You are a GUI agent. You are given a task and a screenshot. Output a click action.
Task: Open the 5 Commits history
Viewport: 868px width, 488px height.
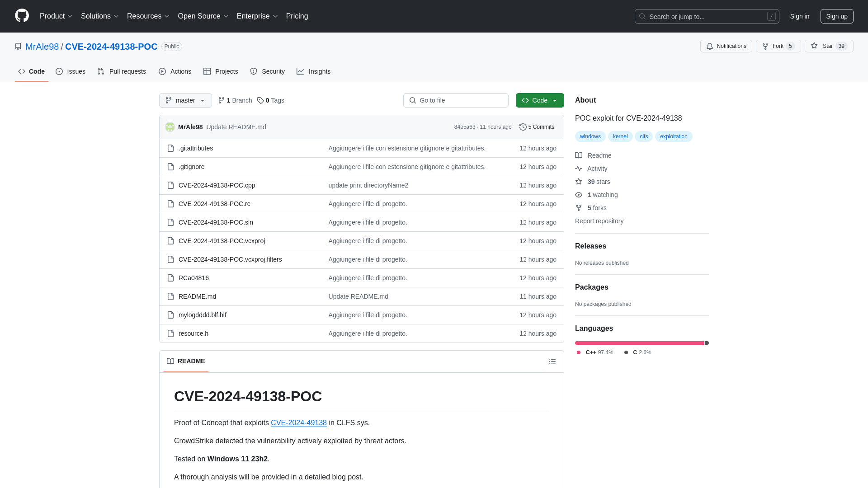tap(537, 127)
